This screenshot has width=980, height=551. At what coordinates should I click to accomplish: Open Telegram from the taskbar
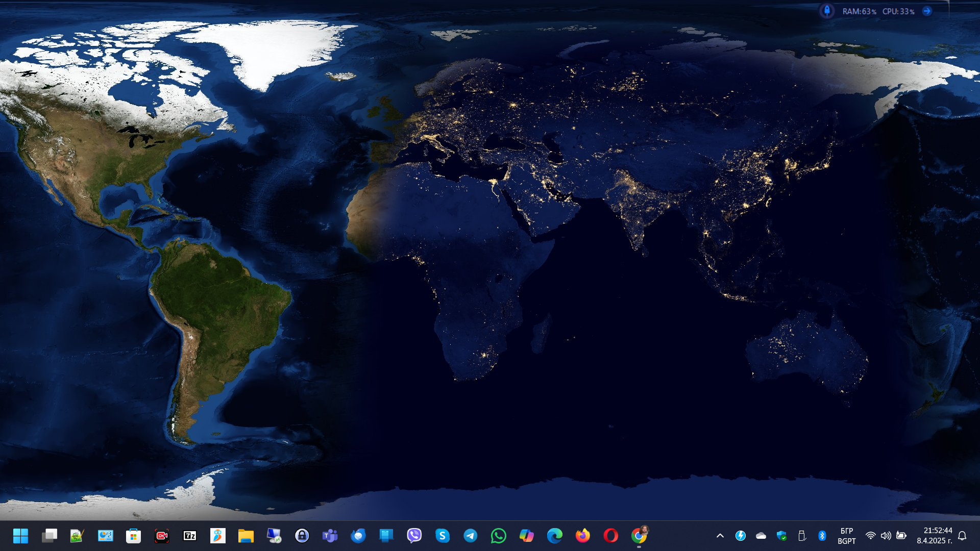click(x=470, y=536)
